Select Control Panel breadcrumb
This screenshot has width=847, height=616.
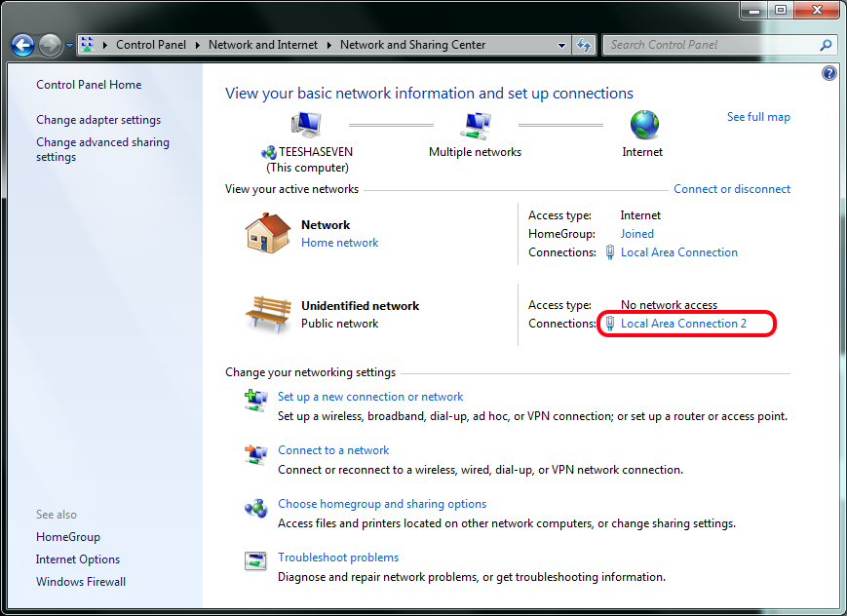point(151,45)
